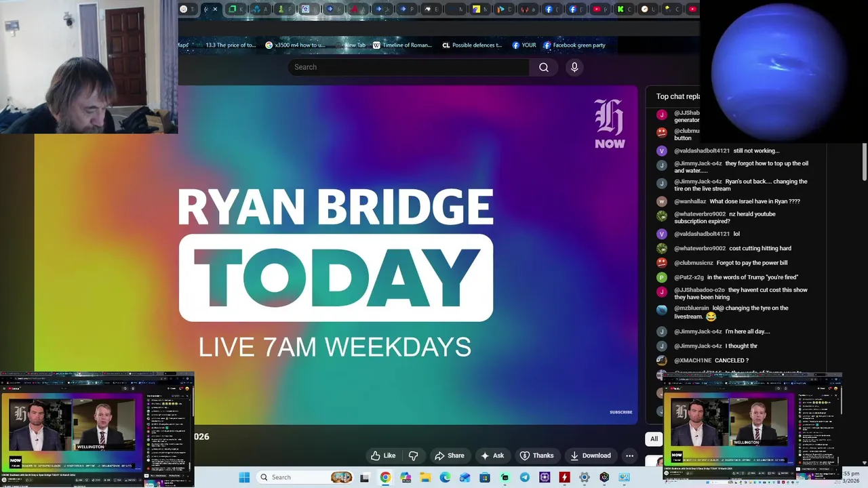Screen dimensions: 868x488
Task: Click the Windows taskbar Search box
Action: [305, 477]
